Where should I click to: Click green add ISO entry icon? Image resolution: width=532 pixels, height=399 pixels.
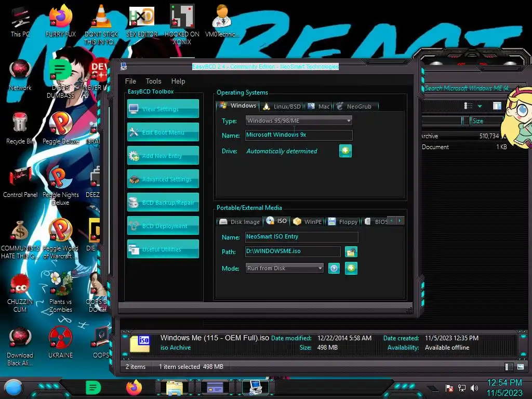351,269
